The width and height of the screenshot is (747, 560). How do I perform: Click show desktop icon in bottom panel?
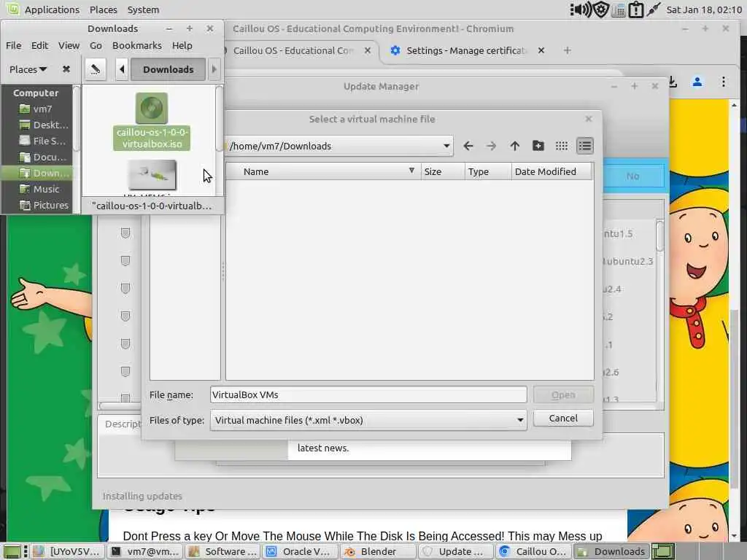pyautogui.click(x=12, y=551)
